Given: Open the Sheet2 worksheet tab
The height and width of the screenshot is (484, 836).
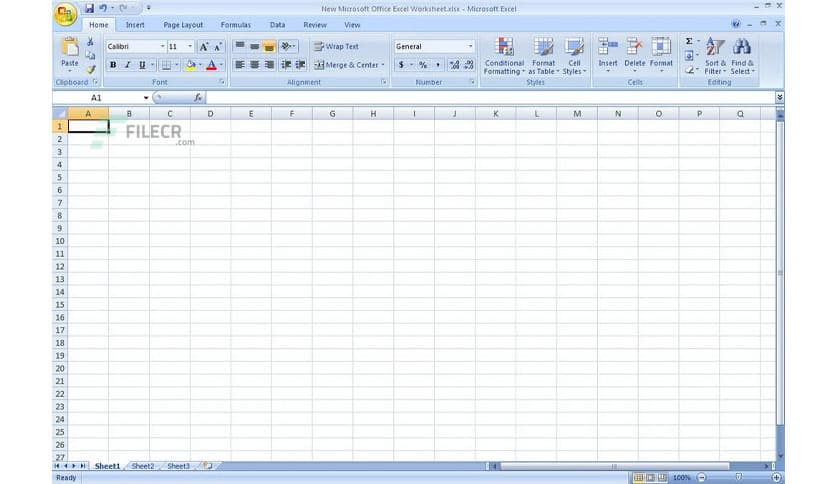Looking at the screenshot, I should tap(142, 466).
